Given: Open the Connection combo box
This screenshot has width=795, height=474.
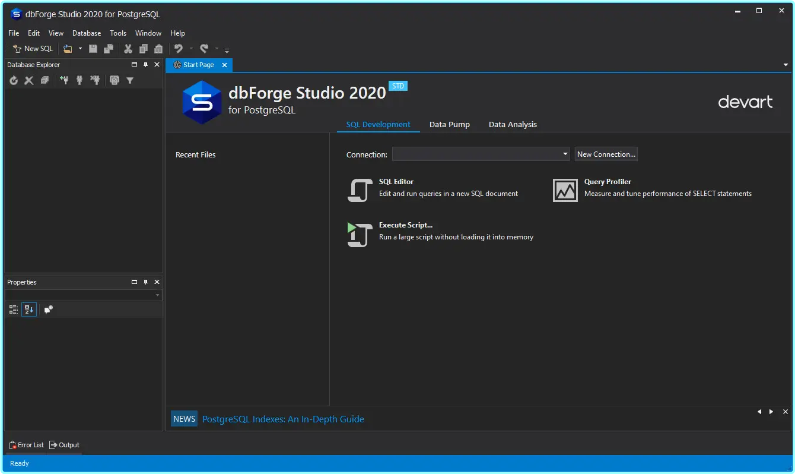Looking at the screenshot, I should tap(481, 154).
